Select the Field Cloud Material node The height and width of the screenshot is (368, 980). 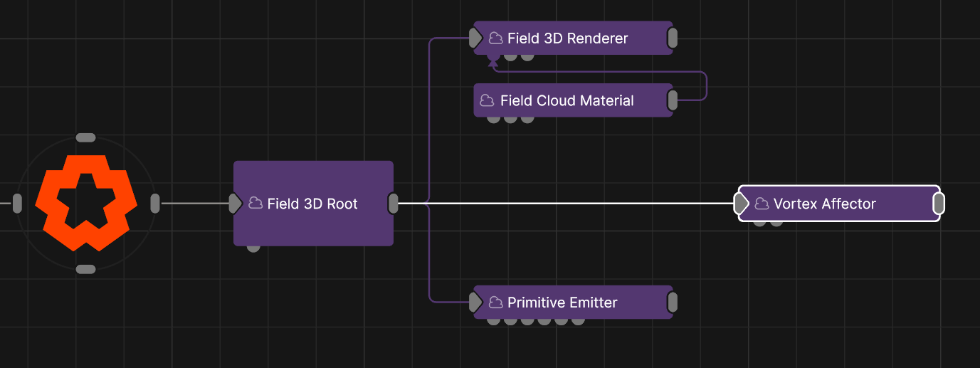[573, 100]
